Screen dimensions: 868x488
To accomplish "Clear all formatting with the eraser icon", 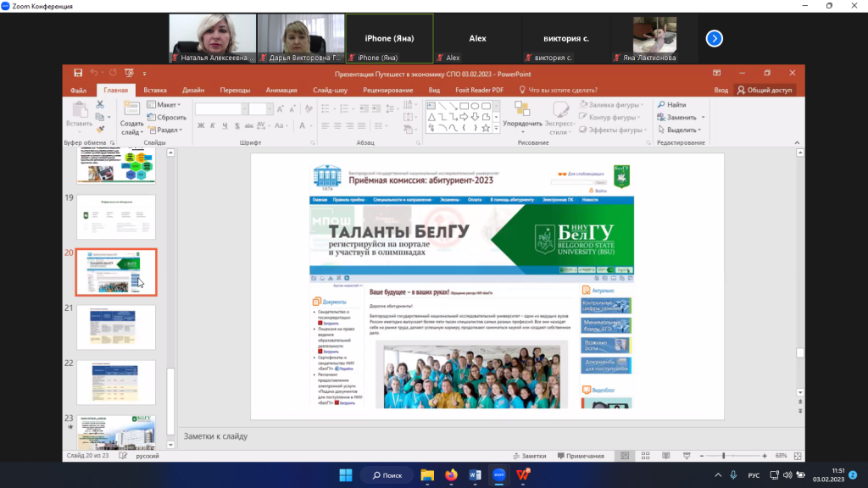I will click(x=309, y=109).
